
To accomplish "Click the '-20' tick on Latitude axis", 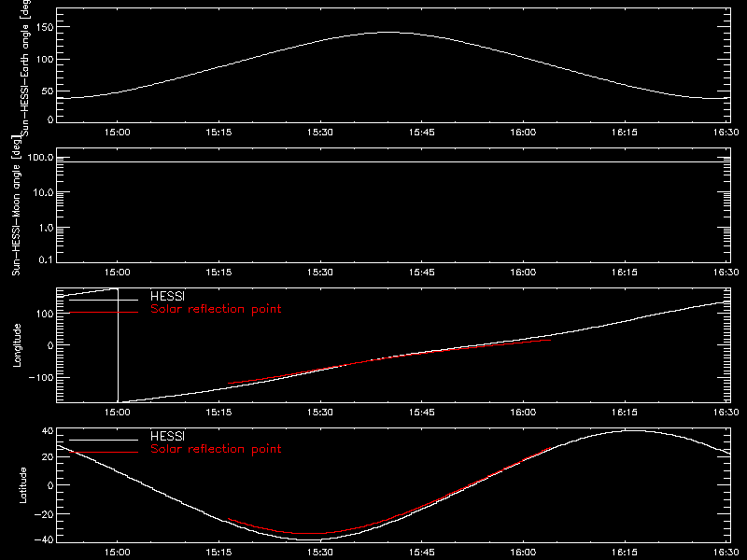I will 44,514.
